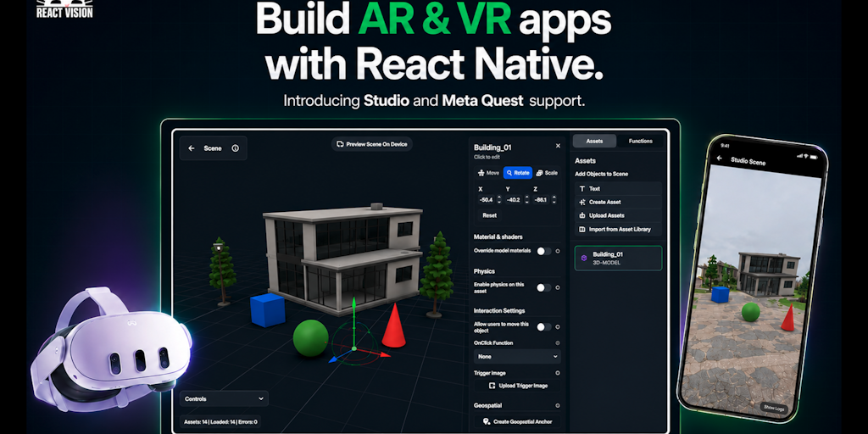Click the React Vision logo
This screenshot has height=434, width=868.
click(64, 8)
